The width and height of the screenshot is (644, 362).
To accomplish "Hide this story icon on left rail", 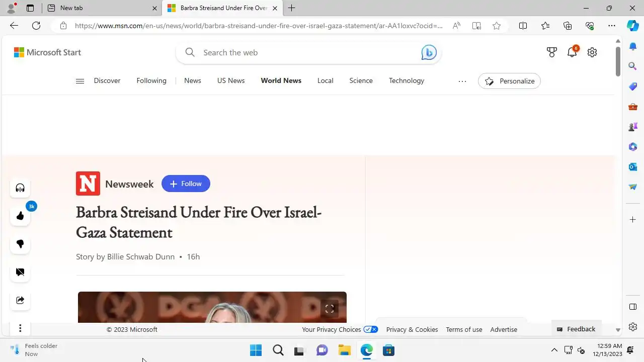I will 20,272.
